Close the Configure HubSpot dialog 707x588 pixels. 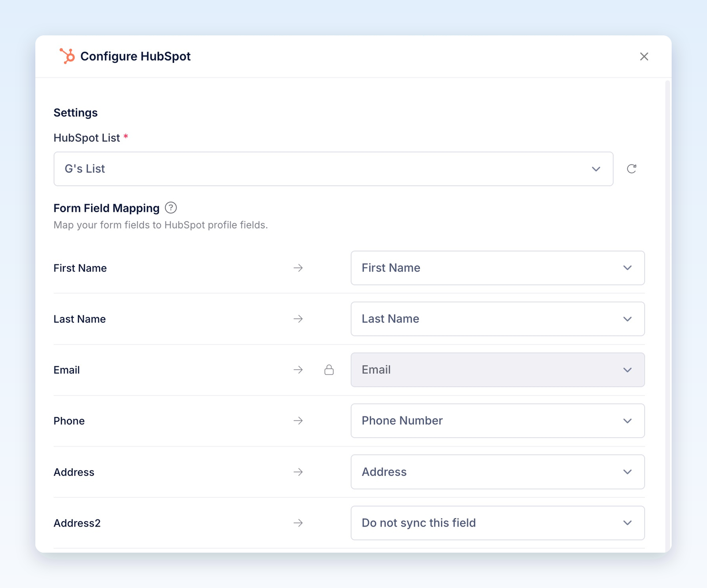pos(644,57)
